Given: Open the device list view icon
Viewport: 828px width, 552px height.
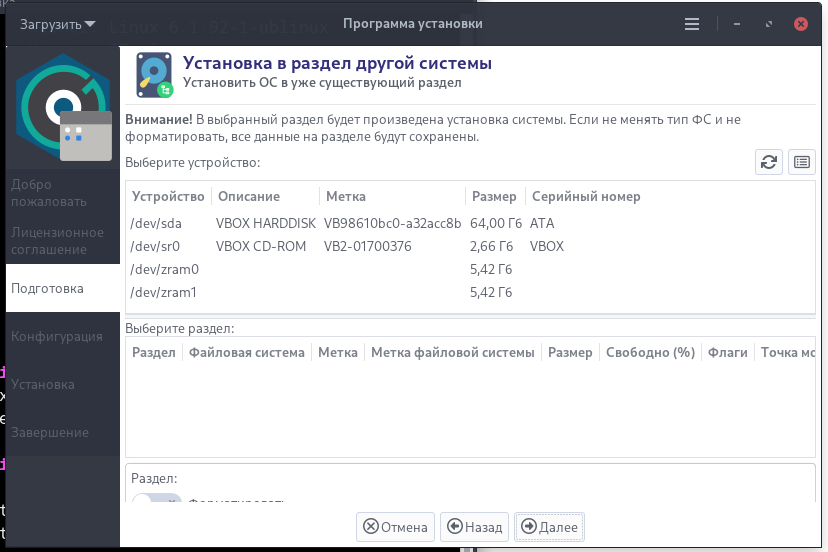Looking at the screenshot, I should (x=802, y=162).
